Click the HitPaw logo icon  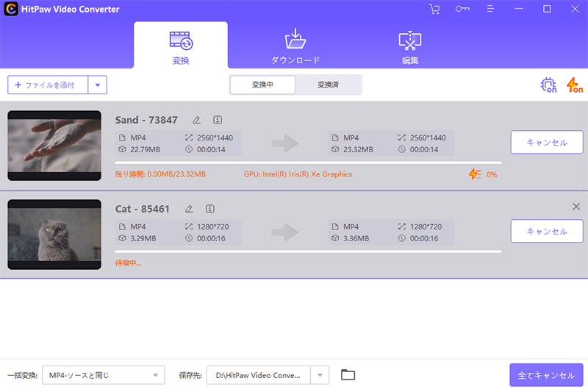(11, 9)
